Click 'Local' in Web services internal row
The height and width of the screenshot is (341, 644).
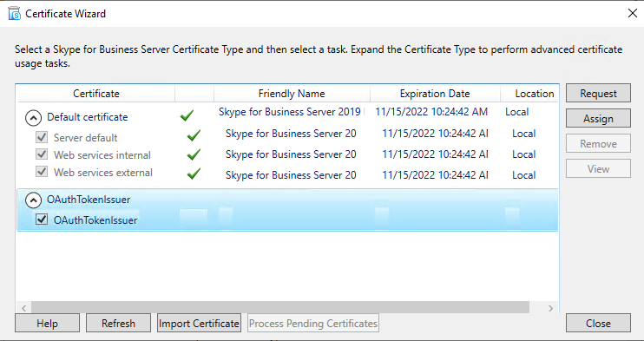[524, 154]
